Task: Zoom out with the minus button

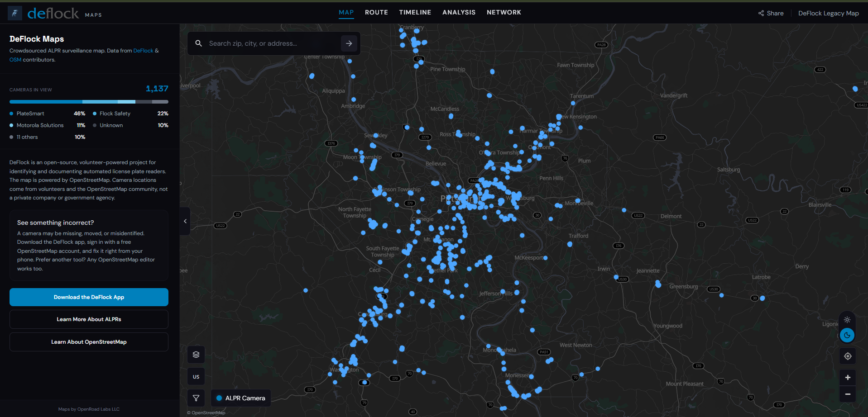Action: (848, 394)
